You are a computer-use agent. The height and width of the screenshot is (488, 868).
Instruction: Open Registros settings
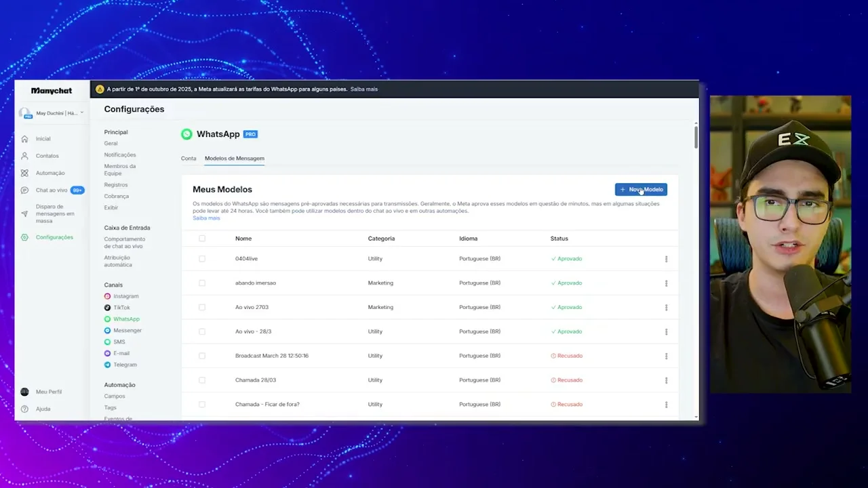tap(116, 185)
